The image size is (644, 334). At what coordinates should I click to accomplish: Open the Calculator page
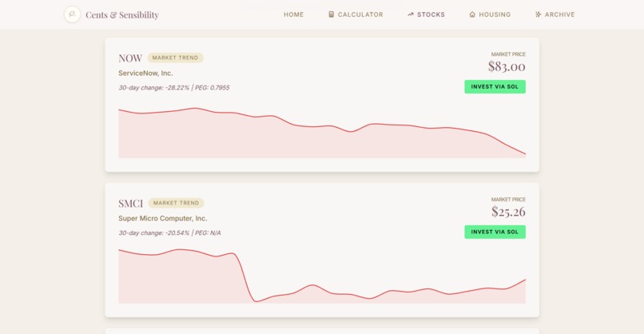pos(356,14)
